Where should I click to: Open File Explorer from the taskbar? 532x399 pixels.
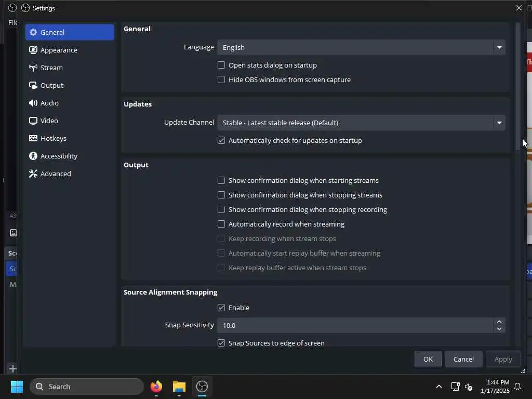click(x=179, y=387)
